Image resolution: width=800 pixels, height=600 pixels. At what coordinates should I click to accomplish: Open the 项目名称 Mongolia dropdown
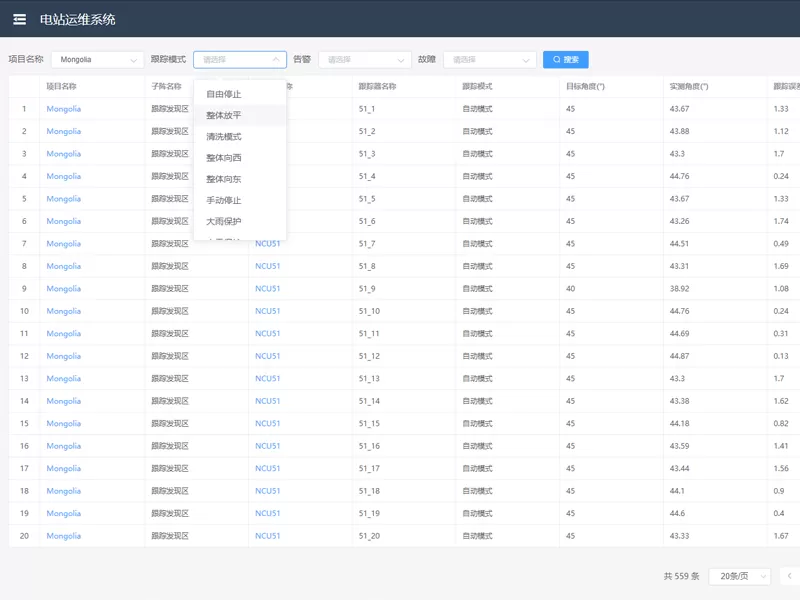coord(96,60)
